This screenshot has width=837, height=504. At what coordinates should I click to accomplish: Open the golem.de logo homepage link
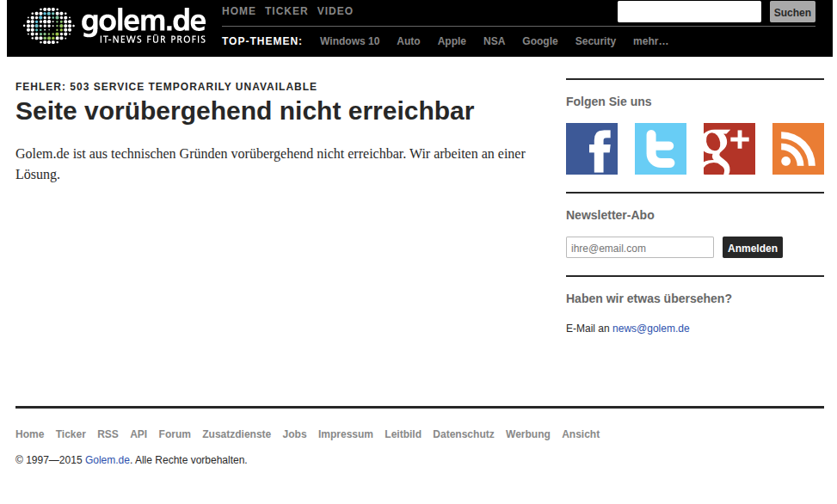(114, 25)
